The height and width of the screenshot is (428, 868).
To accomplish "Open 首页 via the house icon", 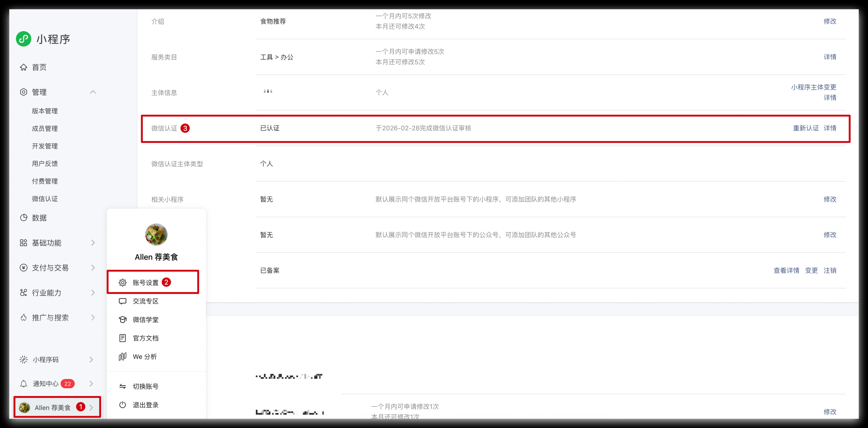I will (x=23, y=67).
